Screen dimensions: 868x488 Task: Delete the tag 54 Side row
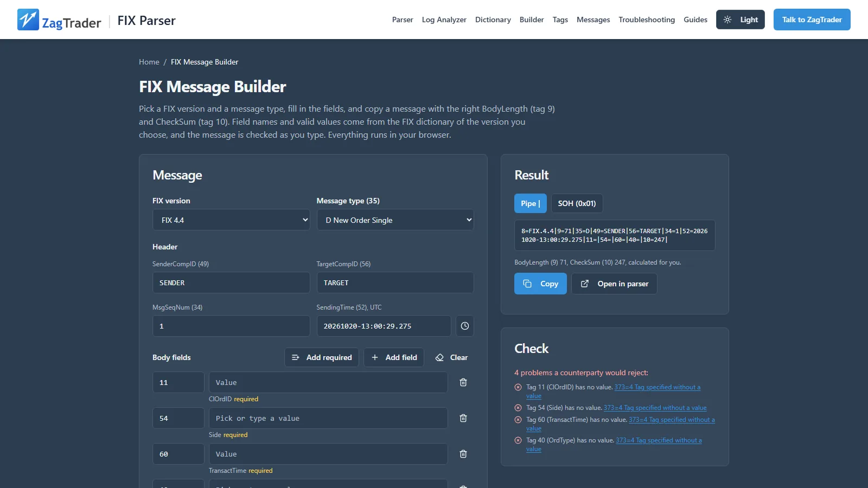(463, 418)
